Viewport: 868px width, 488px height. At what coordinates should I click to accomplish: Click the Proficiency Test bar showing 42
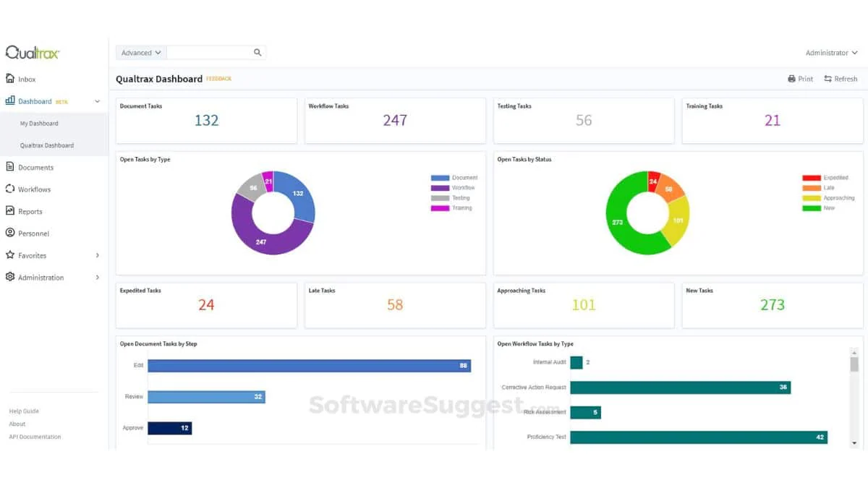click(699, 437)
